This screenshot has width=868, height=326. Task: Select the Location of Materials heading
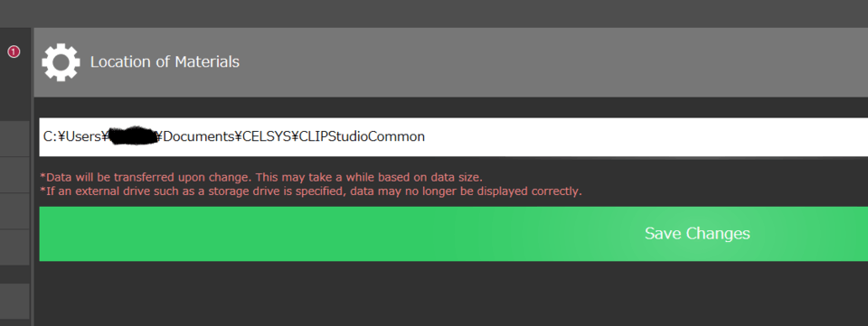(x=165, y=62)
